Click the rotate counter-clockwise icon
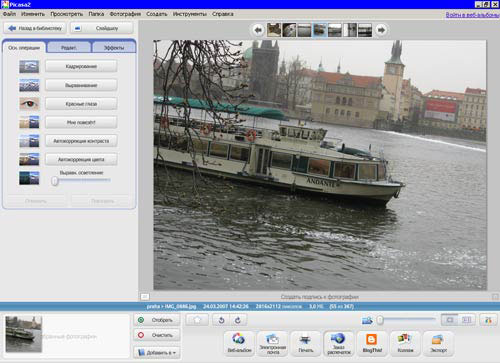Image resolution: width=500 pixels, height=363 pixels. click(x=221, y=320)
